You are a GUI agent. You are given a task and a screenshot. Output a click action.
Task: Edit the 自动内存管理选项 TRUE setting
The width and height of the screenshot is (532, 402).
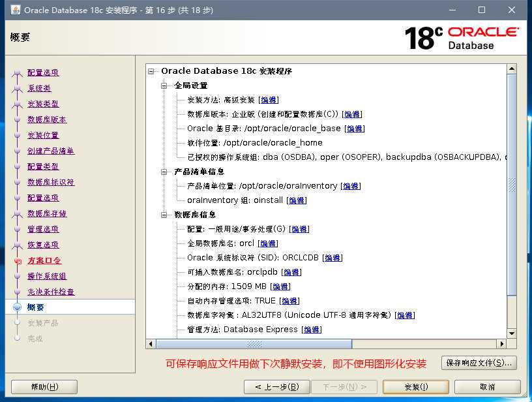click(289, 301)
